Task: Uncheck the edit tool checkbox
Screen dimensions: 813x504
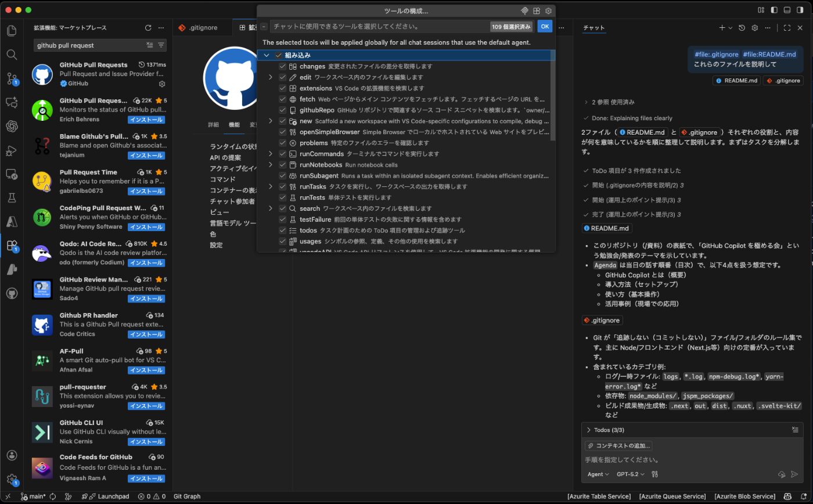Action: tap(283, 77)
